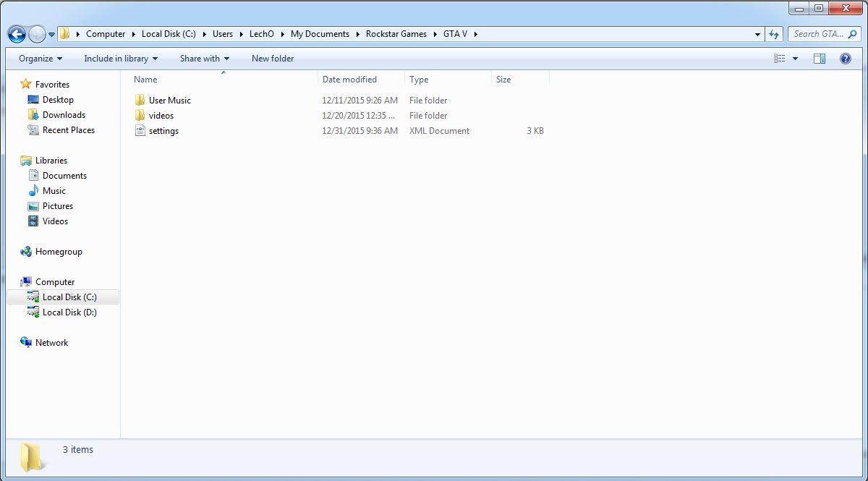Maximize the Explorer window

click(x=818, y=8)
